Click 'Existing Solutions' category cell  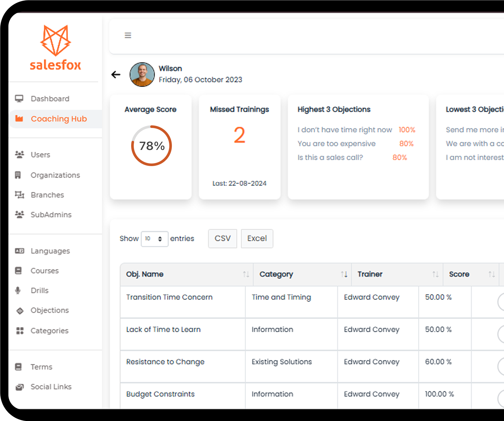(282, 362)
